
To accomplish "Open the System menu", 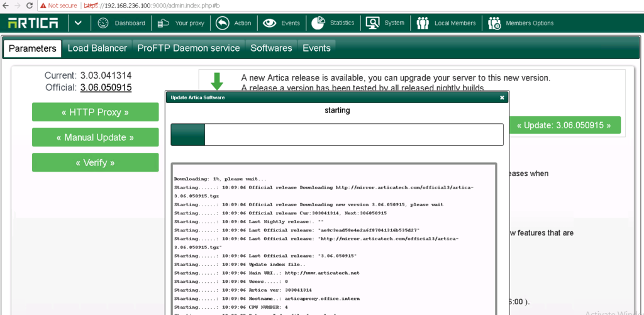I will (x=394, y=23).
